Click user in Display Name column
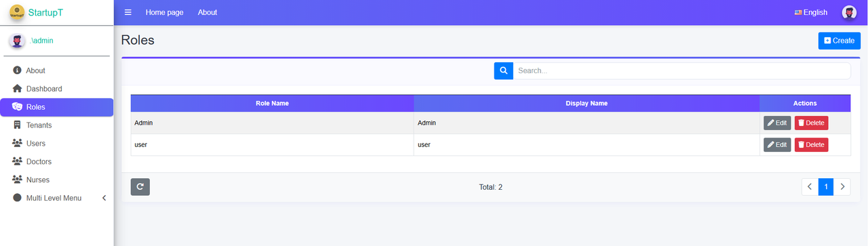The image size is (868, 246). point(424,144)
